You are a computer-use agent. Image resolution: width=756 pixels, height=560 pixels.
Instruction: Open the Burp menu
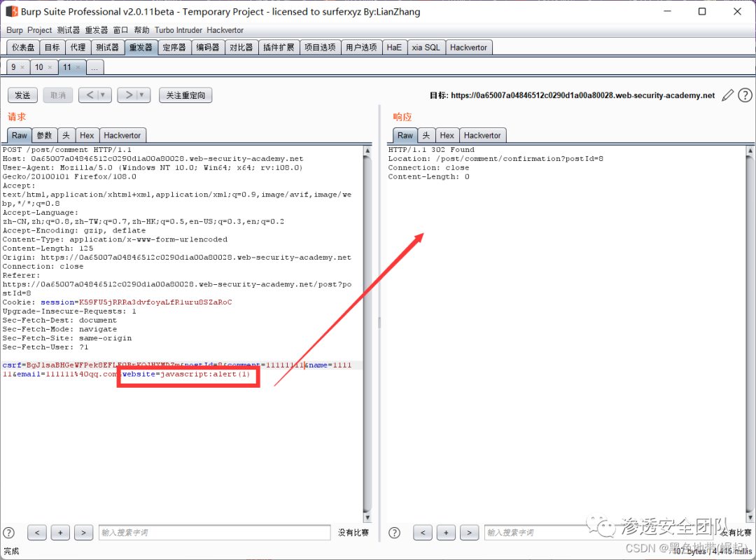coord(15,30)
